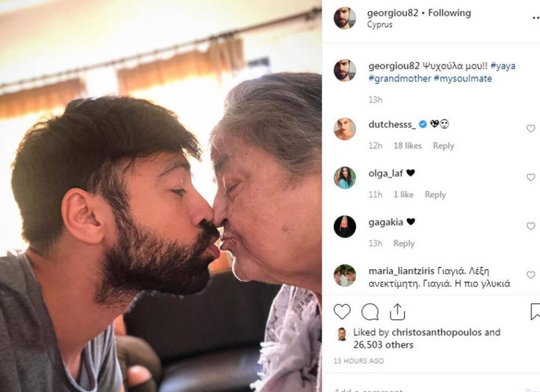540x392 pixels.
Task: Like the post with the heart icon
Action: 342,312
